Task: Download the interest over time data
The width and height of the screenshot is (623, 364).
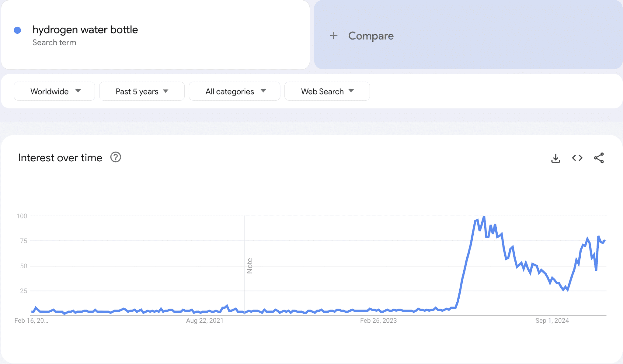Action: coord(555,158)
